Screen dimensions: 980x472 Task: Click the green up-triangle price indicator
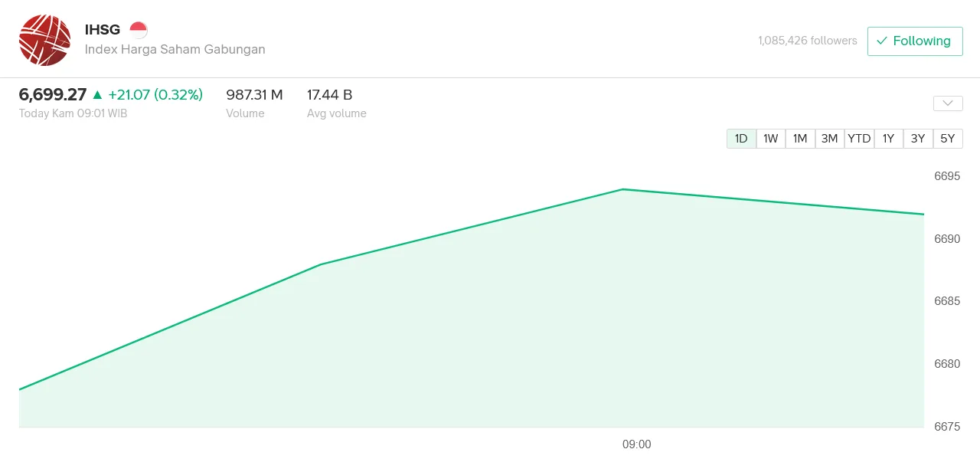[x=97, y=95]
